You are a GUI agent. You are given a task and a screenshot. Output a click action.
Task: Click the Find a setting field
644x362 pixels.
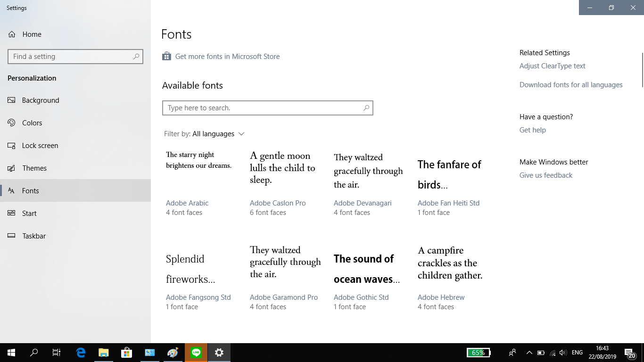(x=71, y=57)
